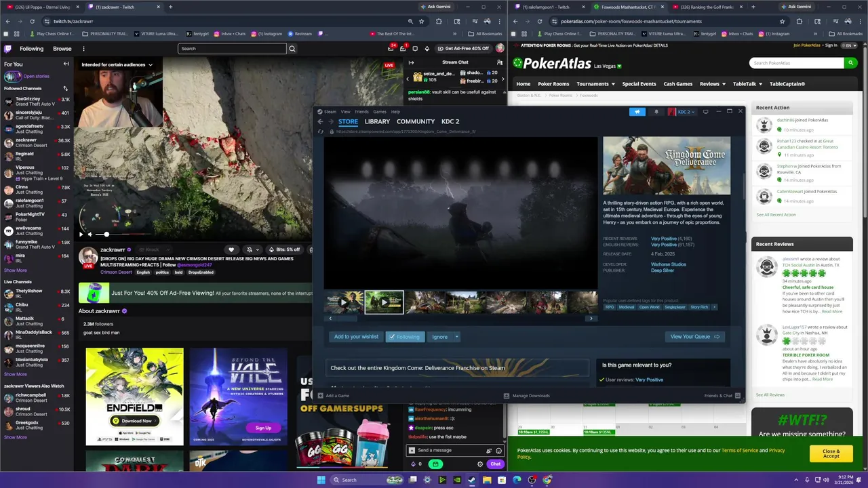The image size is (868, 488).
Task: Open Twitch chat settings gear
Action: 480,464
